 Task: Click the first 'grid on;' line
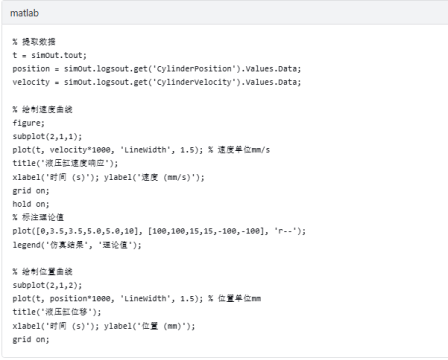tap(31, 191)
